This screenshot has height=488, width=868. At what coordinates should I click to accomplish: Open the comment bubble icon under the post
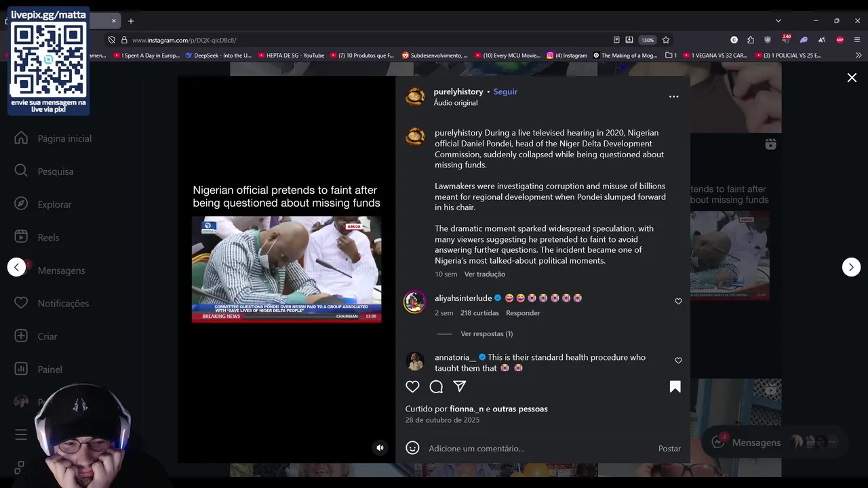point(436,386)
